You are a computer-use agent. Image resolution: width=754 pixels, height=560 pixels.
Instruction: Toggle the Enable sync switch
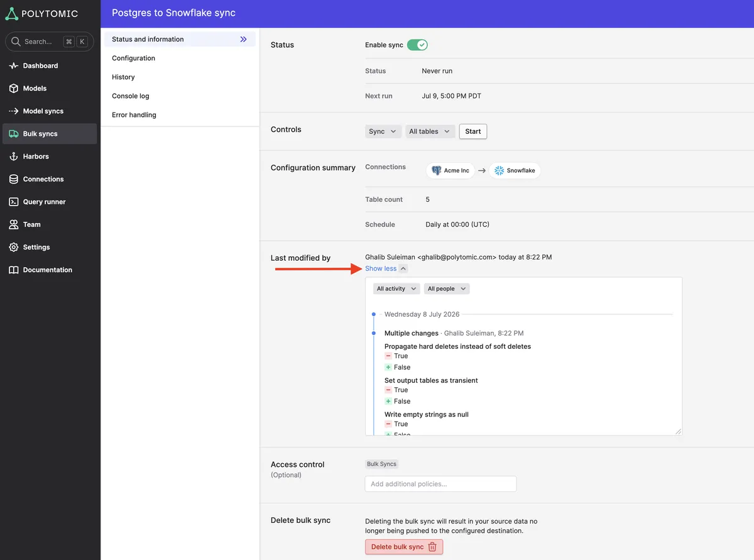tap(417, 45)
